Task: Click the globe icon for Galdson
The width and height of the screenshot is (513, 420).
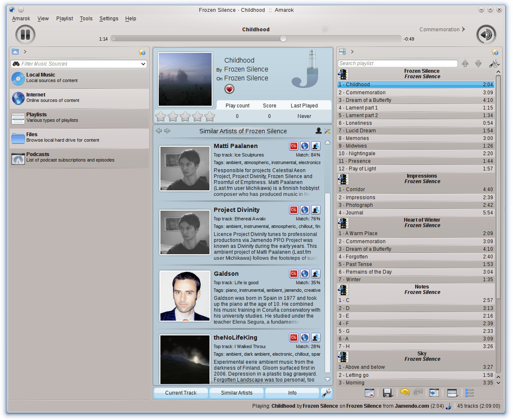Action: 304,274
